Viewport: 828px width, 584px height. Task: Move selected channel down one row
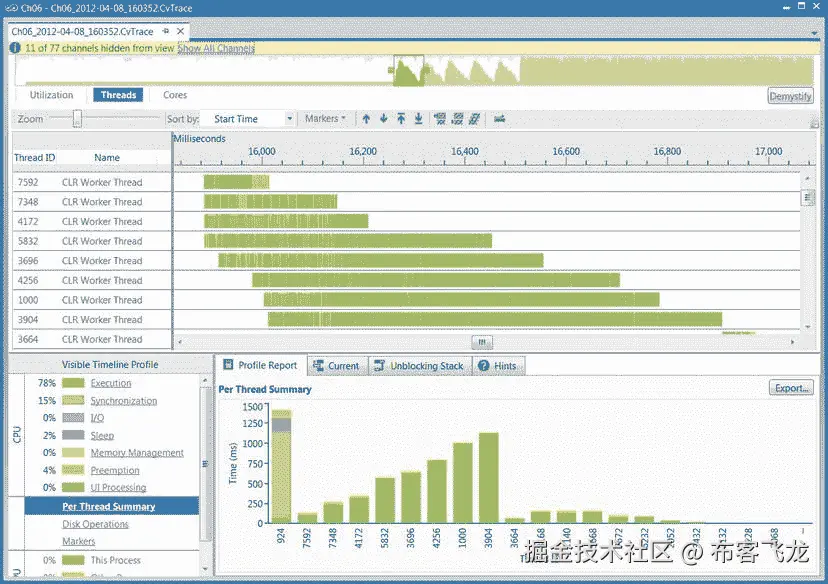coord(384,119)
